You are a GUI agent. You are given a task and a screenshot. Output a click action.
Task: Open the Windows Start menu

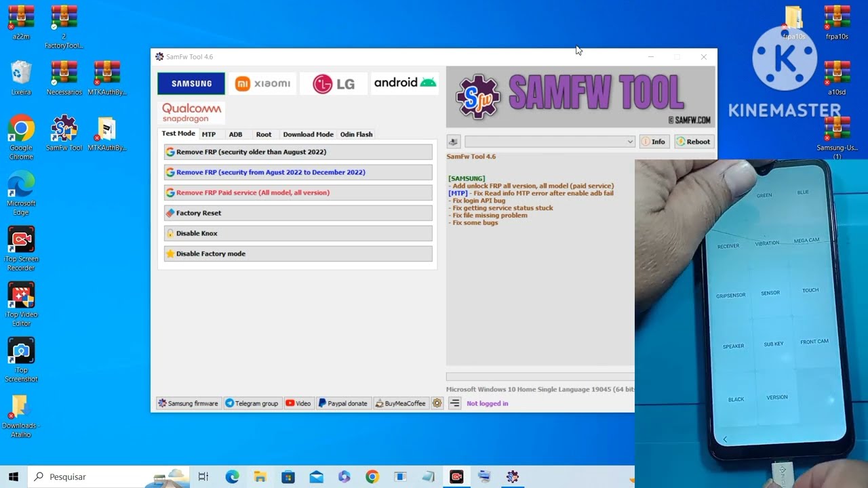coord(14,476)
